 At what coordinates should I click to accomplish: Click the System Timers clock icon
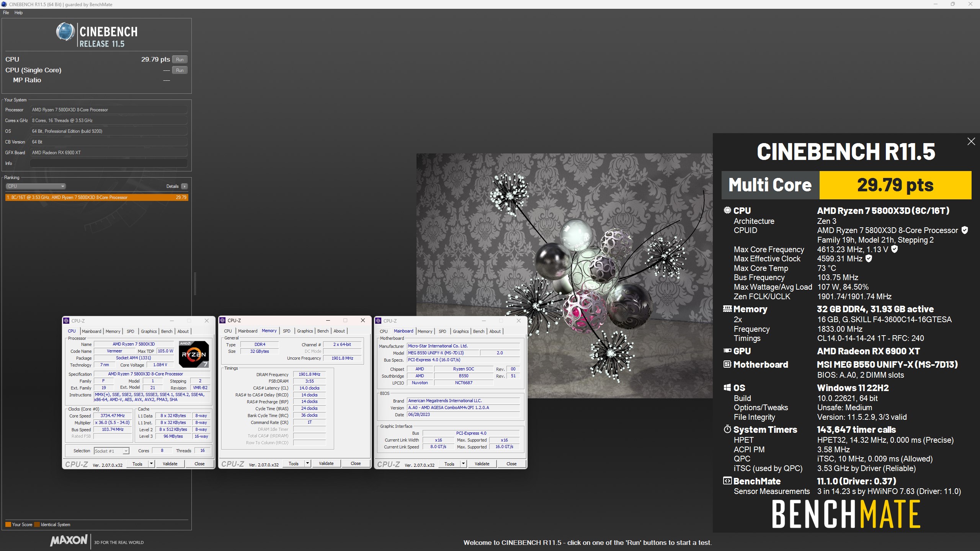click(727, 429)
